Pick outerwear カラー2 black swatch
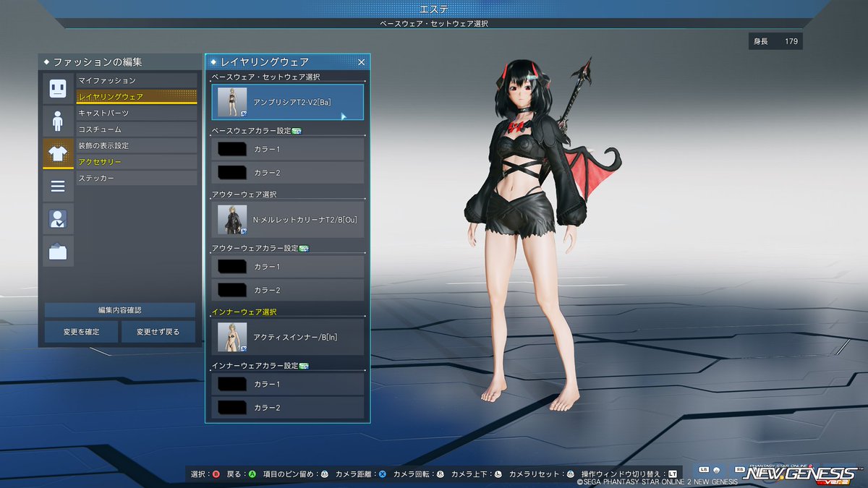Screen dimensions: 868x488 tap(232, 290)
